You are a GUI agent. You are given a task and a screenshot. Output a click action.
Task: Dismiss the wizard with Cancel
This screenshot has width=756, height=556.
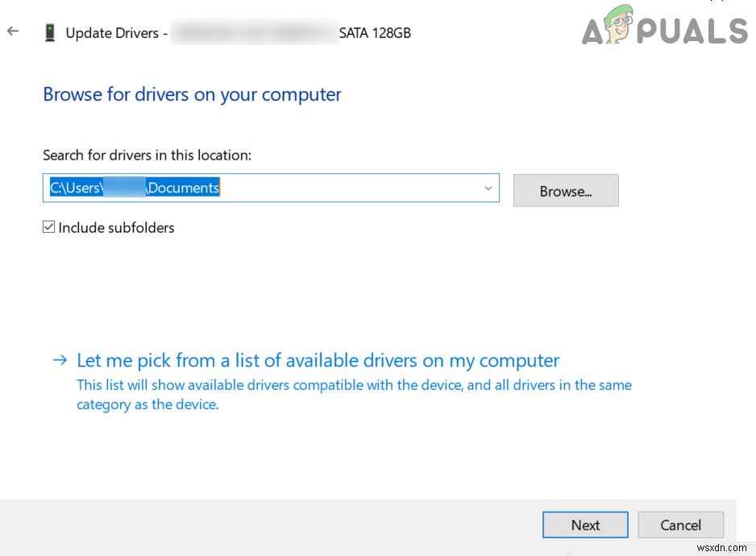(680, 525)
